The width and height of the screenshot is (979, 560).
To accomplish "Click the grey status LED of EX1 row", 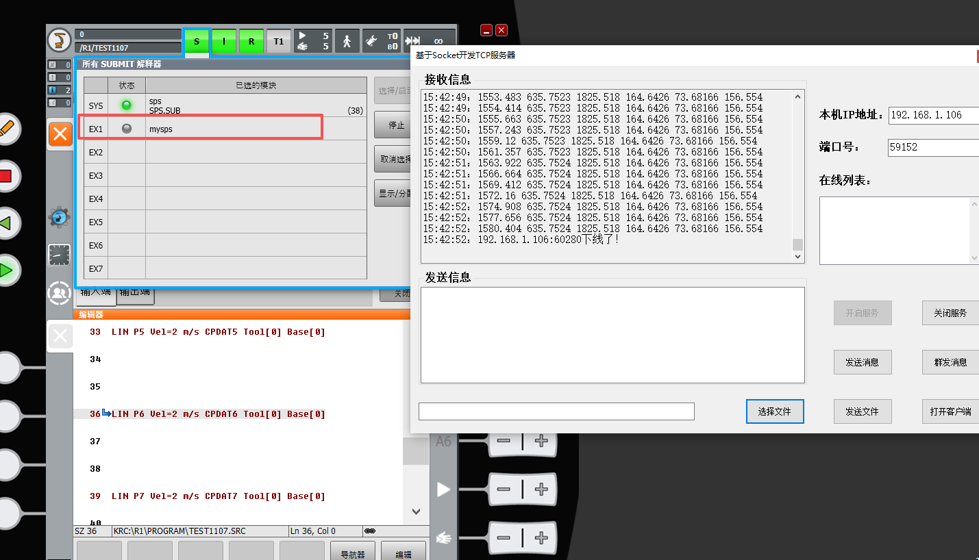I will [x=127, y=128].
